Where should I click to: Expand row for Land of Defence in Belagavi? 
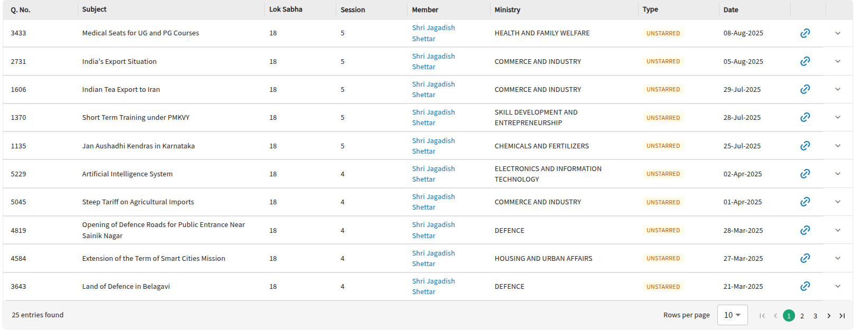click(838, 286)
